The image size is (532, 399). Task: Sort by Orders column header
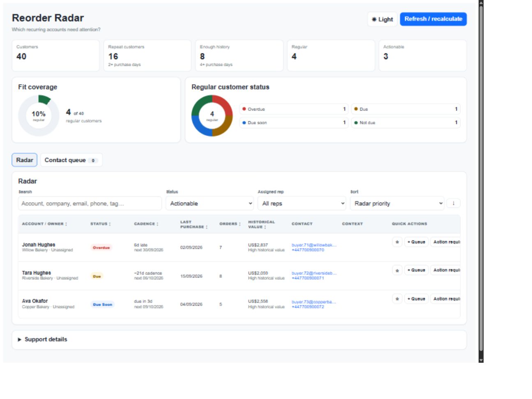click(230, 224)
